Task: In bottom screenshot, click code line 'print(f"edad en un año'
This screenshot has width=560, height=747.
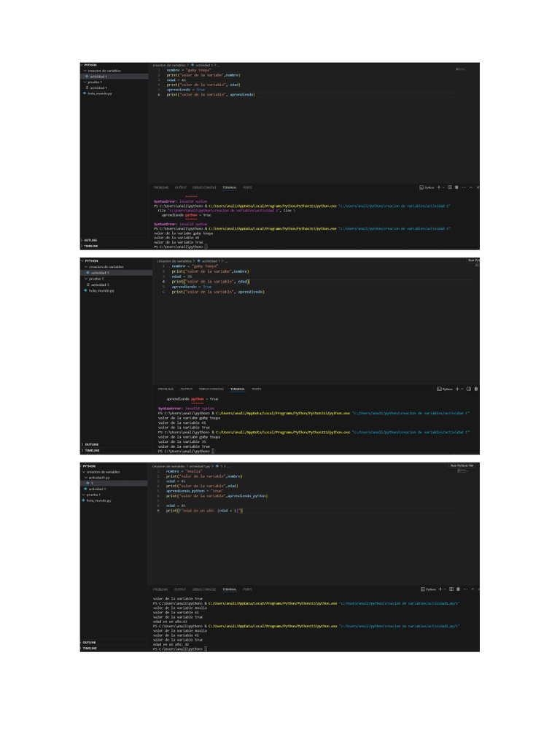Action: (x=204, y=511)
